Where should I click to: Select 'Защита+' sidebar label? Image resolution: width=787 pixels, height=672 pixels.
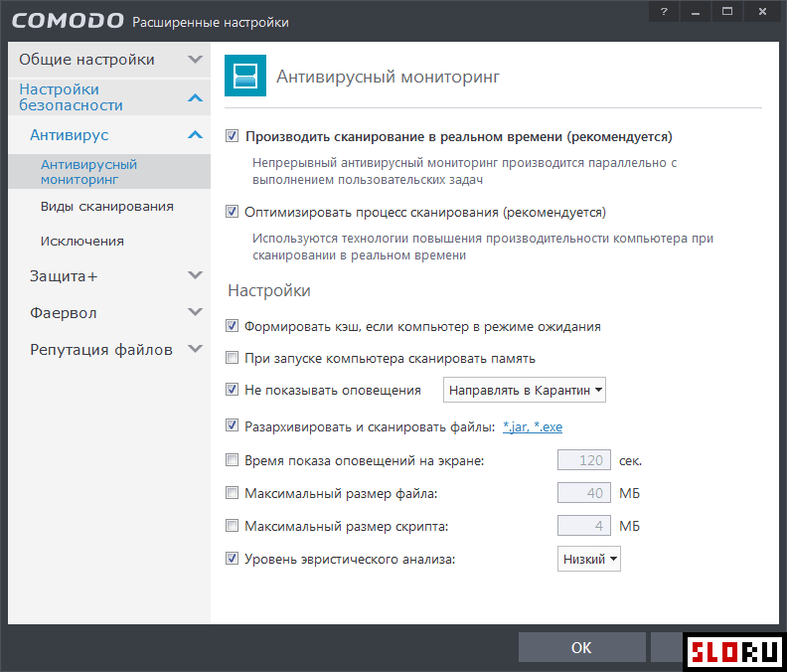click(64, 275)
